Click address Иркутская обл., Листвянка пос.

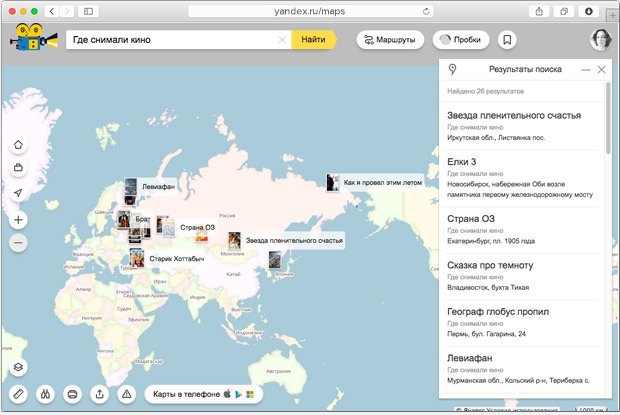[496, 138]
